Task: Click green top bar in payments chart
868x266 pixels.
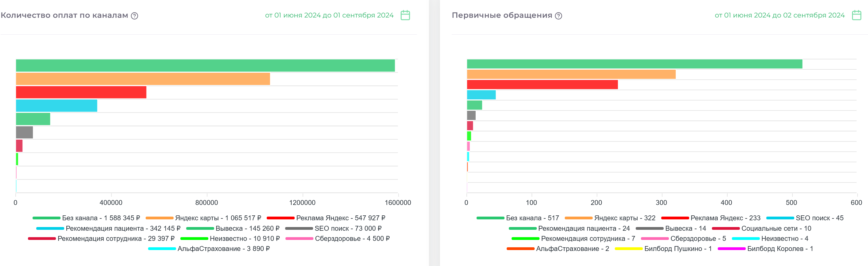Action: click(x=205, y=66)
